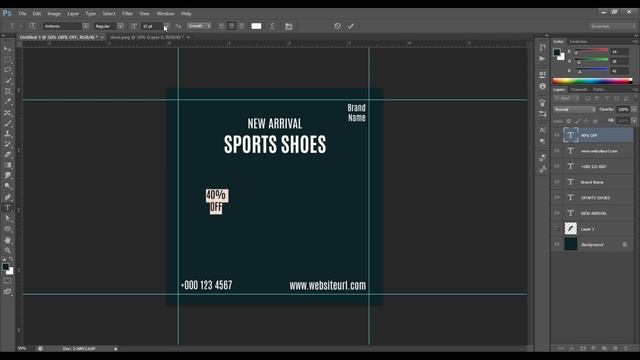Select the Layer 1 thumbnail
This screenshot has width=640, height=360.
571,229
